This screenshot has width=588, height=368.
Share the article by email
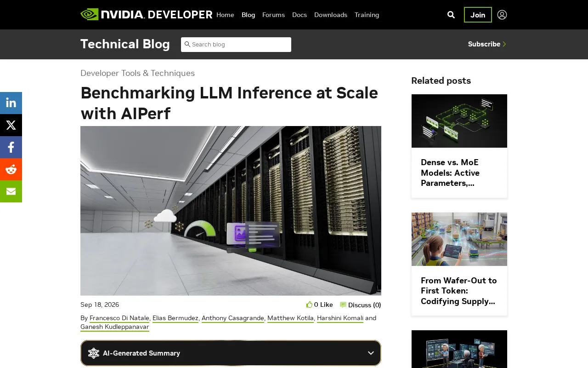[x=11, y=191]
